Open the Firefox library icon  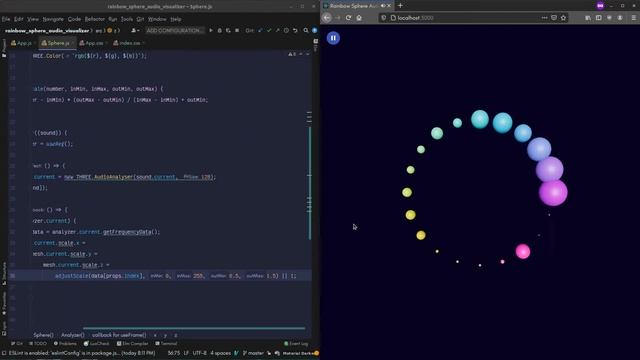(x=588, y=18)
